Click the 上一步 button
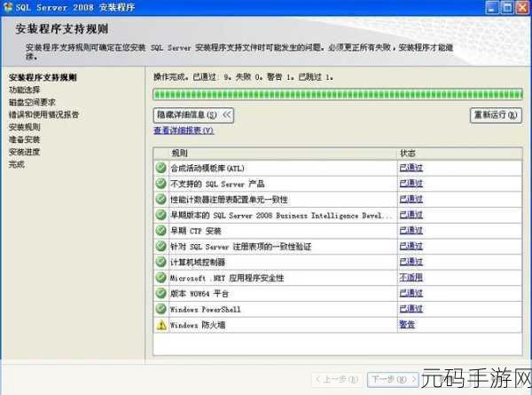This screenshot has width=532, height=395. point(337,379)
